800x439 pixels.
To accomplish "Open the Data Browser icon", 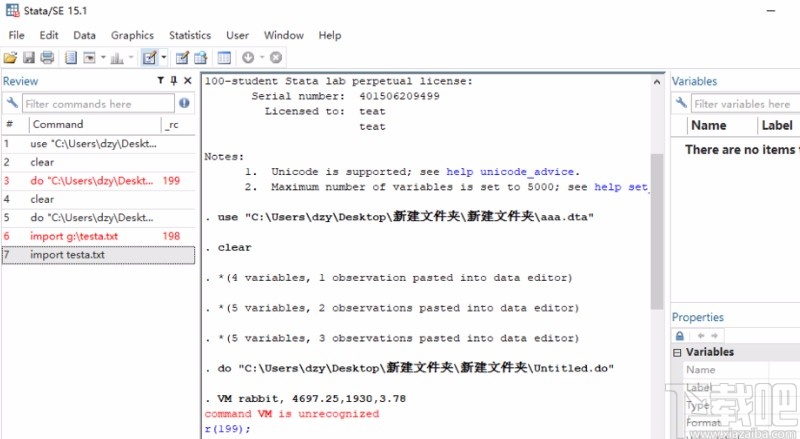I will pyautogui.click(x=201, y=58).
